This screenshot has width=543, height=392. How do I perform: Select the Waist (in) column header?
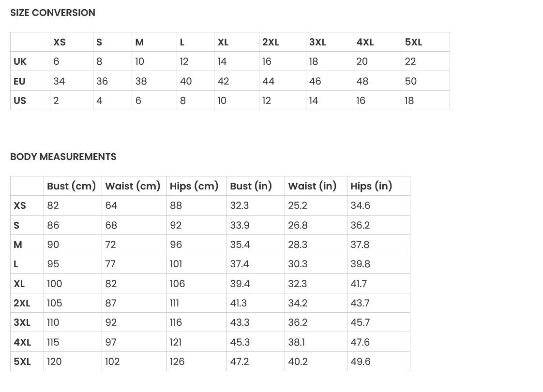point(312,186)
